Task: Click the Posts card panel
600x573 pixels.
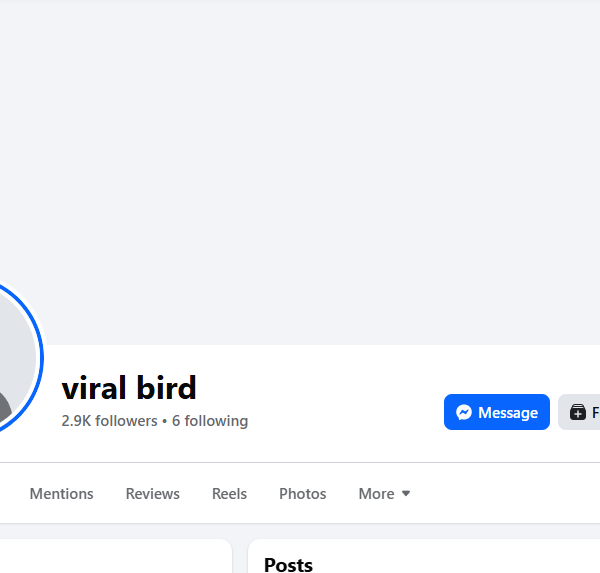Action: coord(424,556)
